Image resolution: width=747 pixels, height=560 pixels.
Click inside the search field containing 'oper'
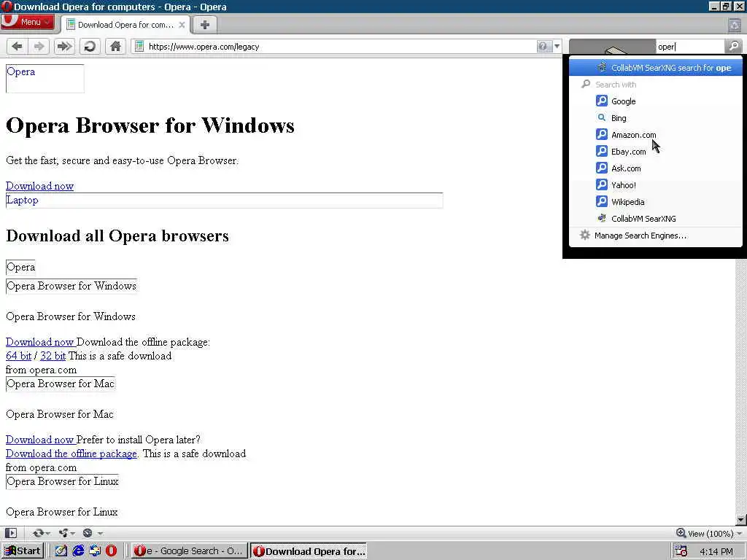point(690,46)
